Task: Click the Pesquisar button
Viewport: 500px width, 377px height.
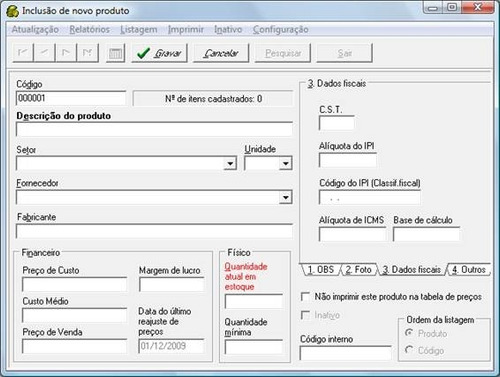Action: 283,53
